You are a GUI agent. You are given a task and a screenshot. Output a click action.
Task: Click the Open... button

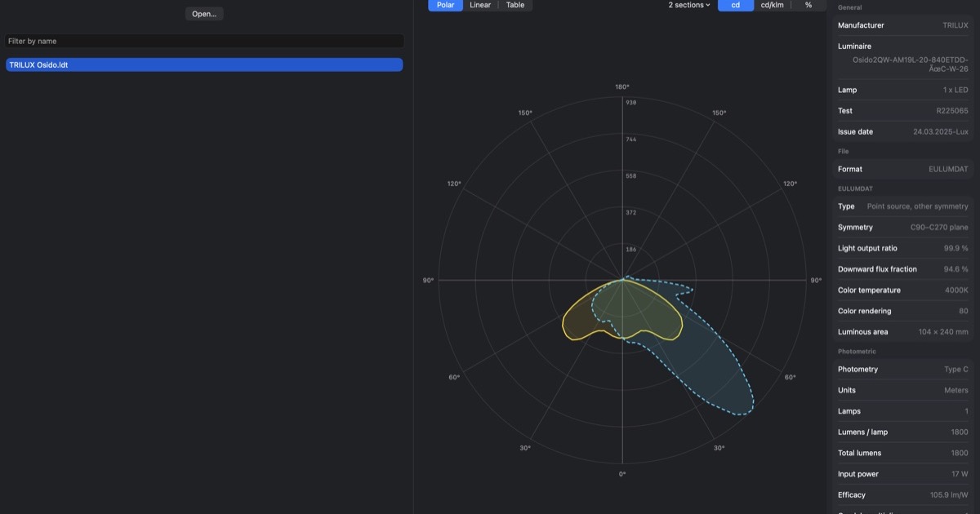(203, 14)
